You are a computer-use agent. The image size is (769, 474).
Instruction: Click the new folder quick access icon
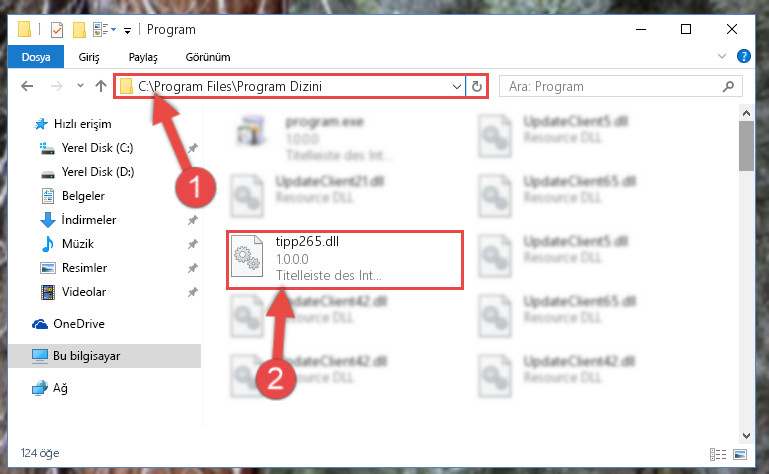click(x=79, y=30)
